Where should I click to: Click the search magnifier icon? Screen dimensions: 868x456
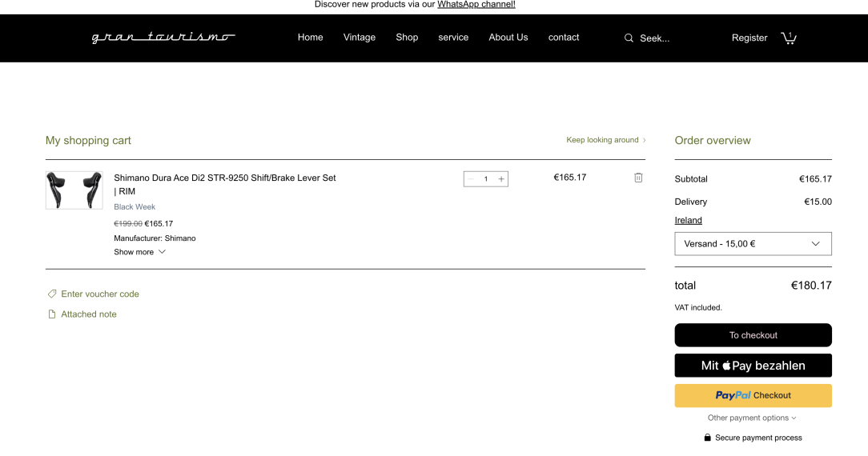pyautogui.click(x=629, y=38)
